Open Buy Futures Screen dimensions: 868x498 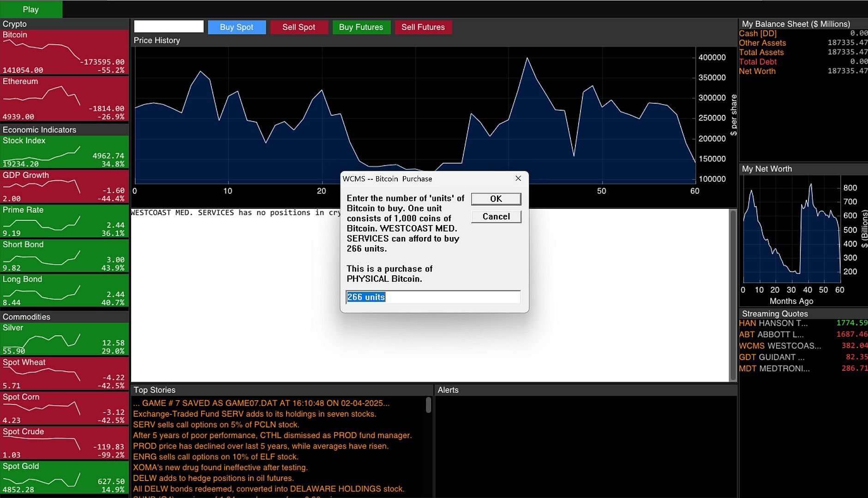[361, 27]
